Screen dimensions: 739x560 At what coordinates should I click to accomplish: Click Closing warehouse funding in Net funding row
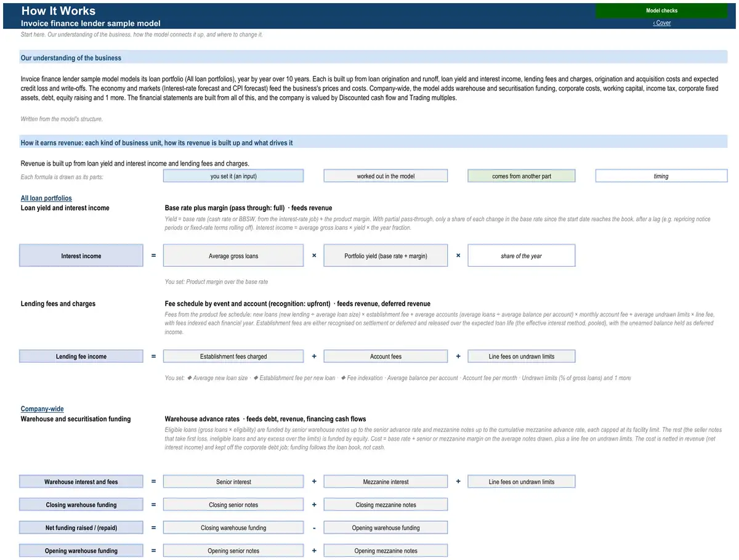click(x=233, y=527)
